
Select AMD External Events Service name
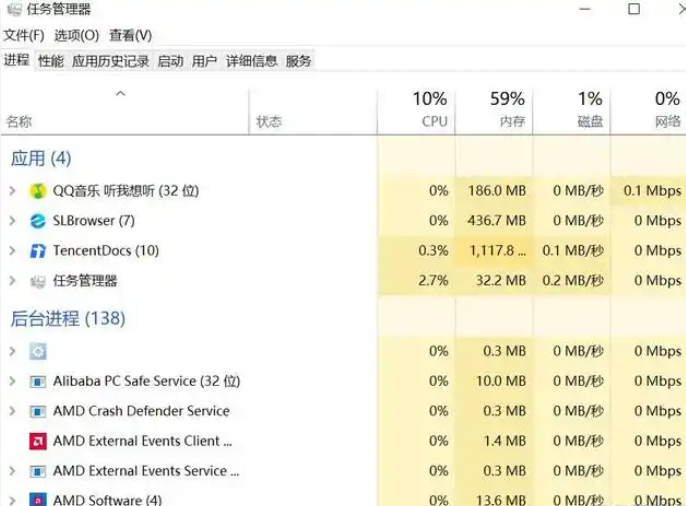[x=146, y=471]
